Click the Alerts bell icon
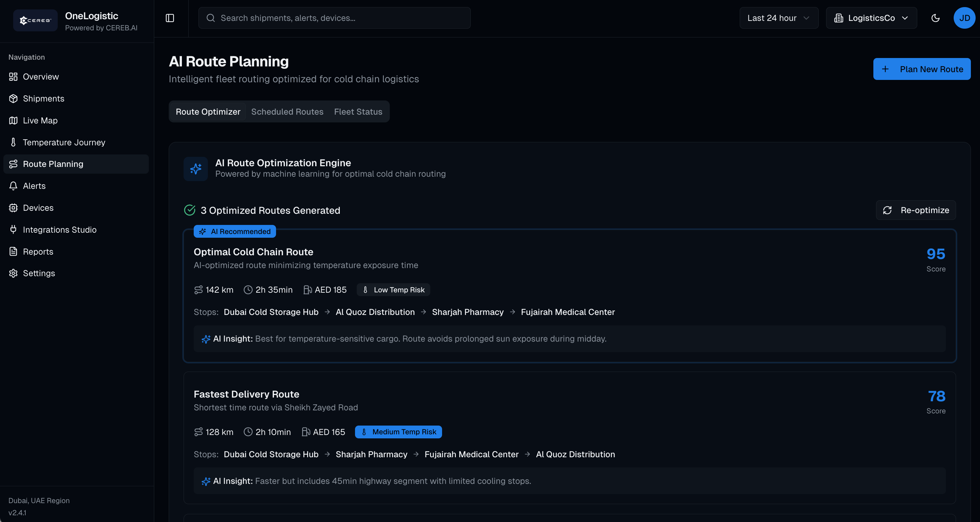 pos(13,186)
